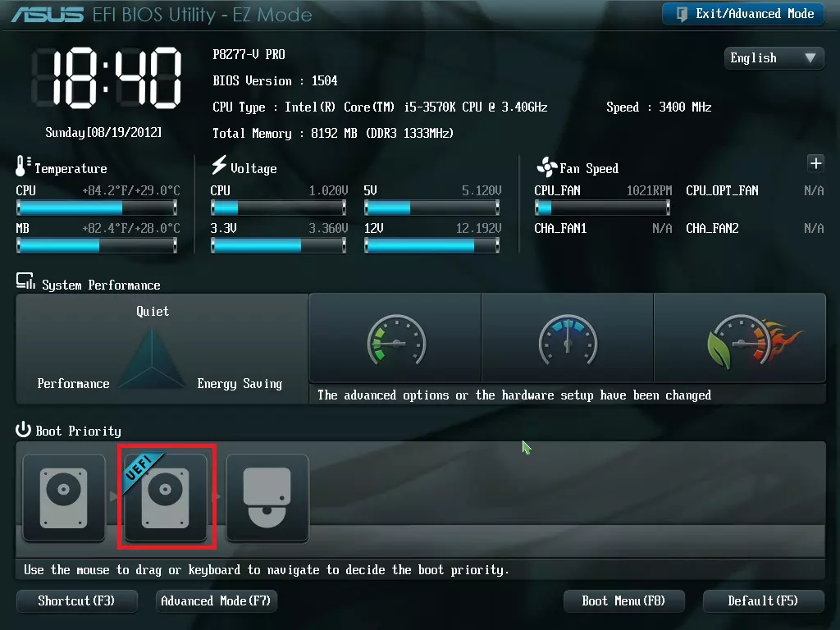Select the blue Normal mode gauge icon
This screenshot has width=840, height=630.
[x=567, y=338]
